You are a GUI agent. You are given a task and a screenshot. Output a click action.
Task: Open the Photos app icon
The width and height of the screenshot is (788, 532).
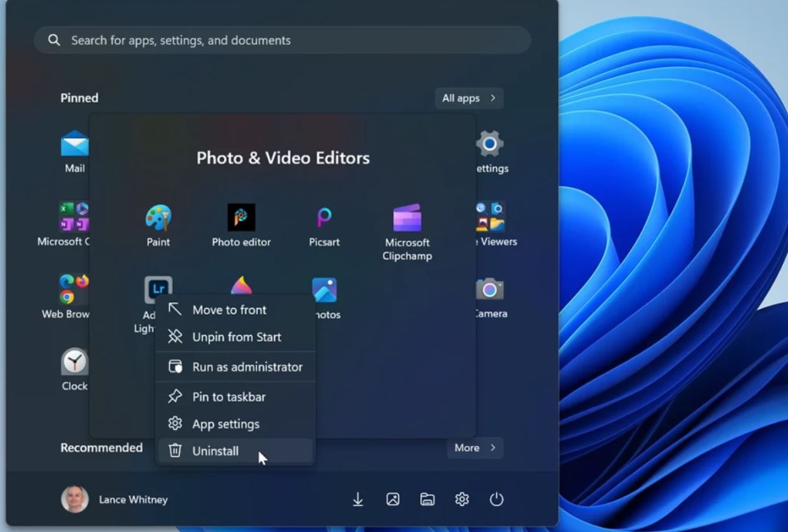pos(325,290)
